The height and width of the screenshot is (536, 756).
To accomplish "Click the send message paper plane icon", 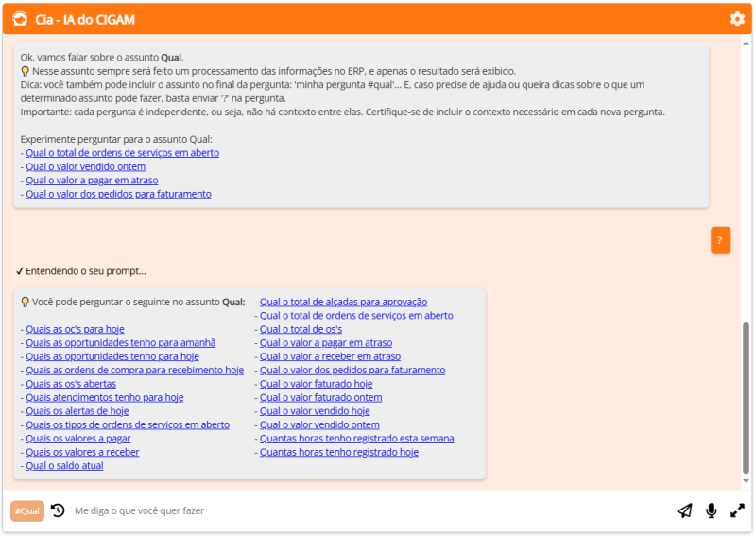I will 684,510.
